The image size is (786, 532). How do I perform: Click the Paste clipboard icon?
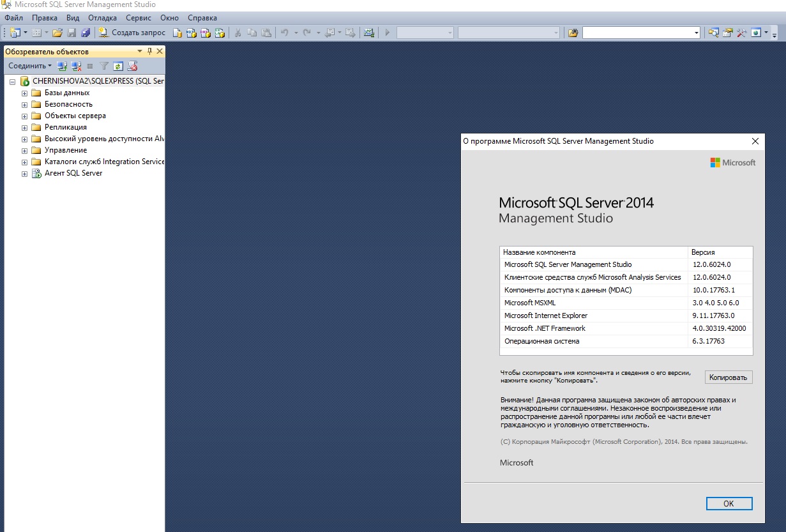coord(266,33)
